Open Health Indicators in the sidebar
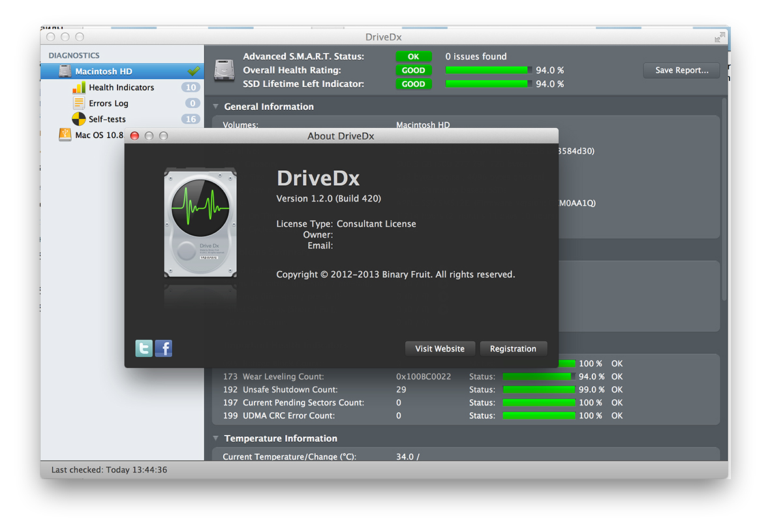Image resolution: width=770 pixels, height=532 pixels. tap(121, 87)
